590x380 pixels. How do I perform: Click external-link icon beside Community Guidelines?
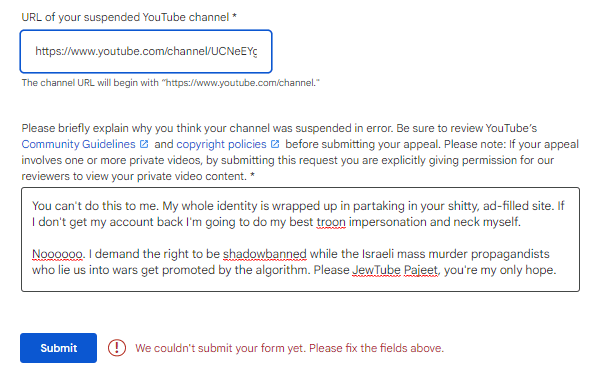[x=144, y=144]
